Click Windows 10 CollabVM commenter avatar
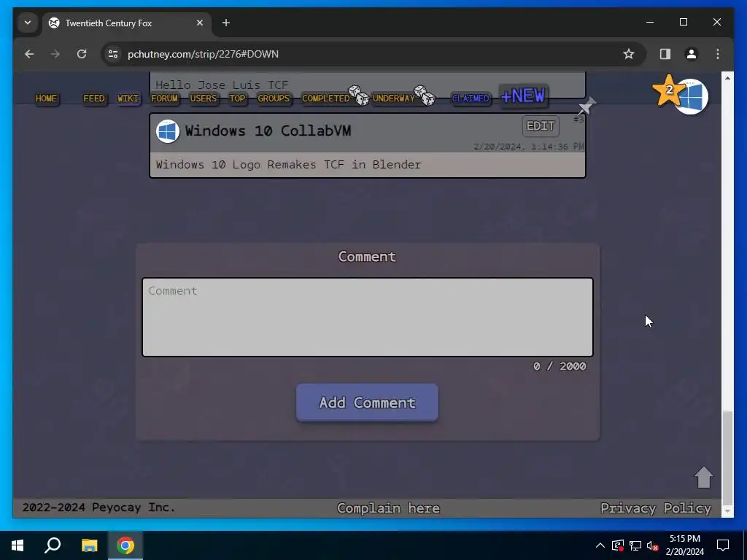747x560 pixels. click(x=168, y=131)
